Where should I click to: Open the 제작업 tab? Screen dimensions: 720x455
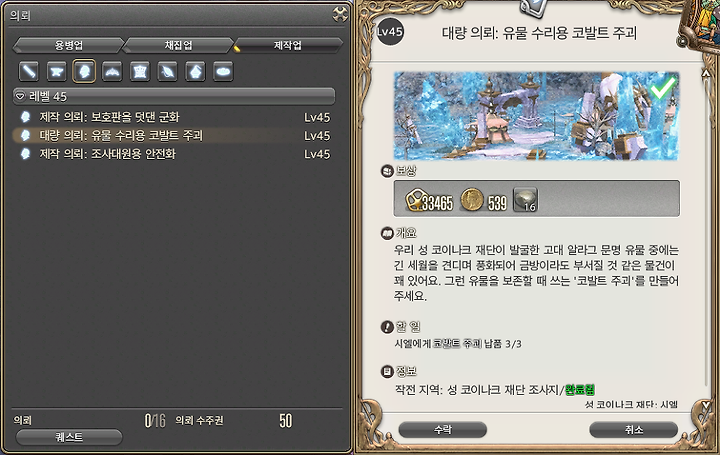(288, 45)
